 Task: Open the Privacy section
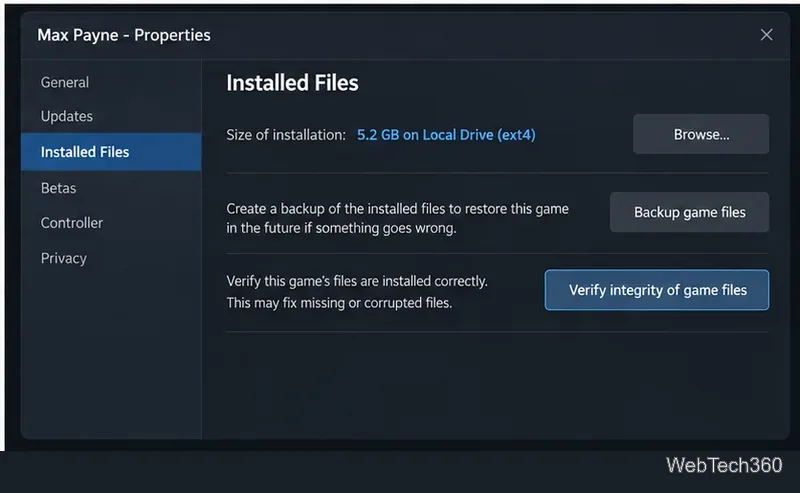64,258
